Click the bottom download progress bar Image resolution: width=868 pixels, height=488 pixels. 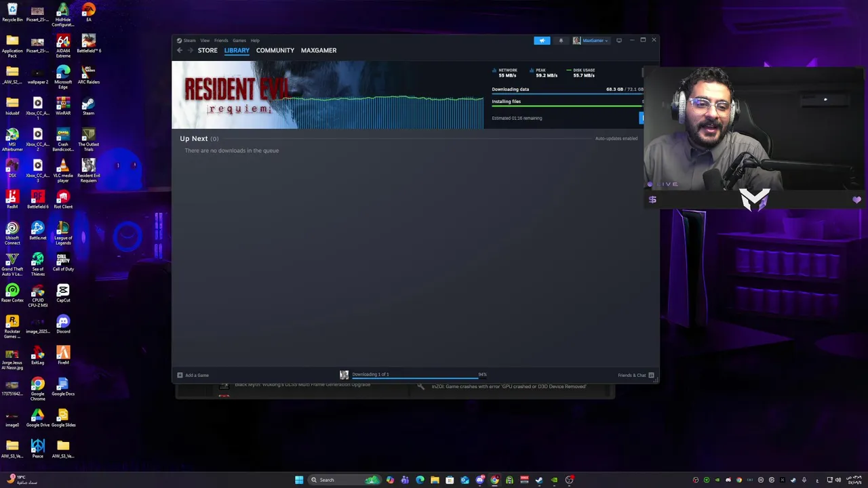(x=415, y=378)
